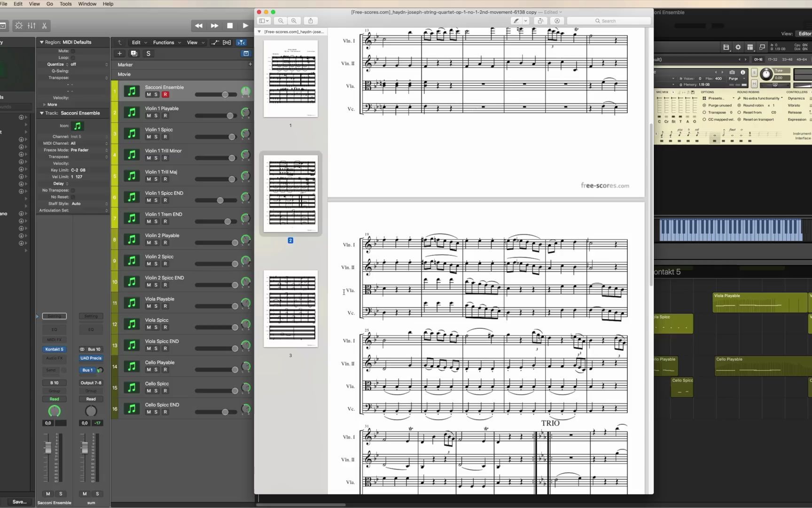Click the add track plus button
This screenshot has width=812, height=508.
(119, 54)
